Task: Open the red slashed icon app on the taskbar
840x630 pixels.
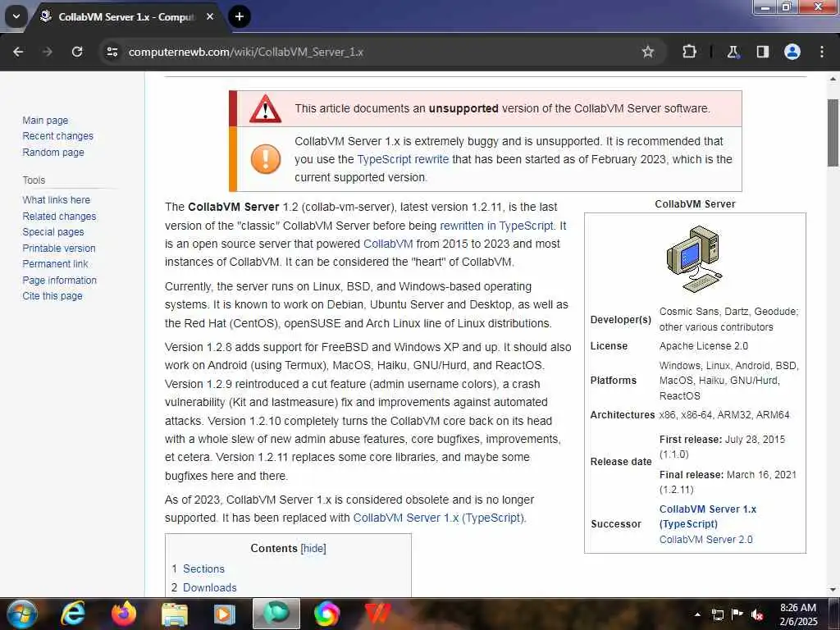Action: [x=377, y=614]
